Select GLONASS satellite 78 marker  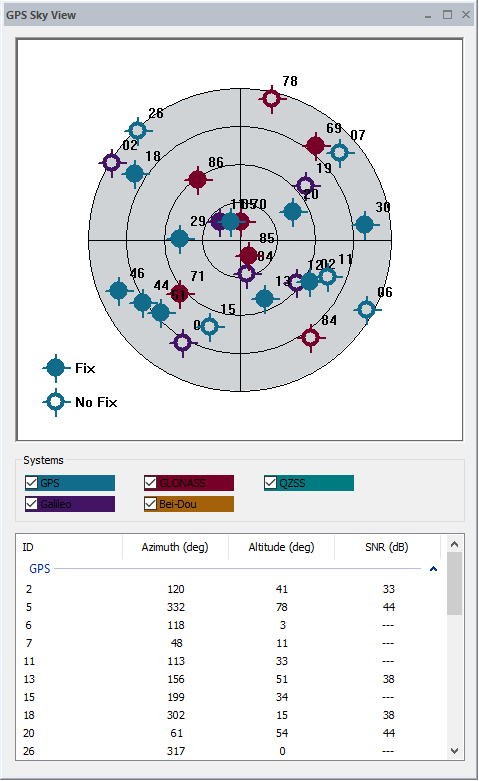click(271, 99)
